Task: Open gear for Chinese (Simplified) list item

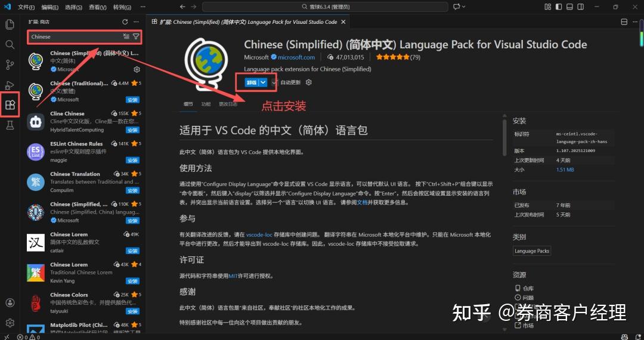Action: click(x=137, y=69)
